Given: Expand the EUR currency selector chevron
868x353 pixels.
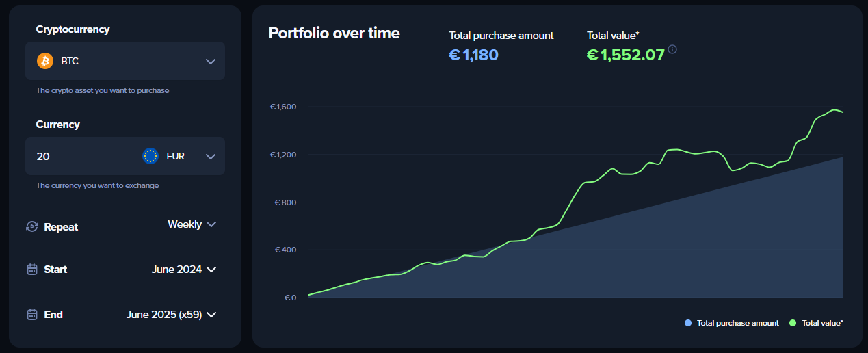Looking at the screenshot, I should coord(210,156).
